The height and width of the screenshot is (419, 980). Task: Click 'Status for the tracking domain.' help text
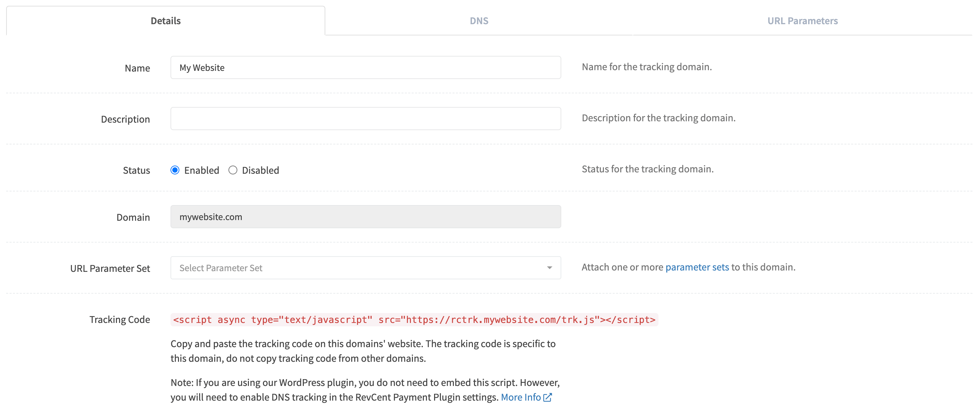(648, 169)
